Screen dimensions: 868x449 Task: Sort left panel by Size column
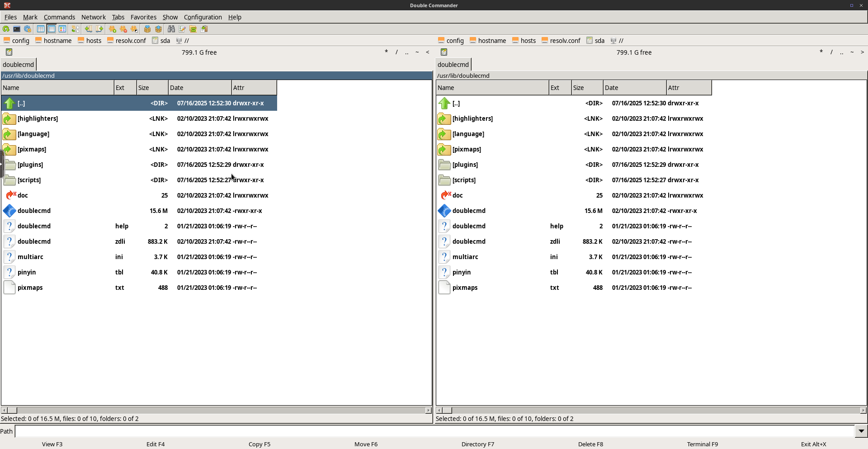click(152, 88)
